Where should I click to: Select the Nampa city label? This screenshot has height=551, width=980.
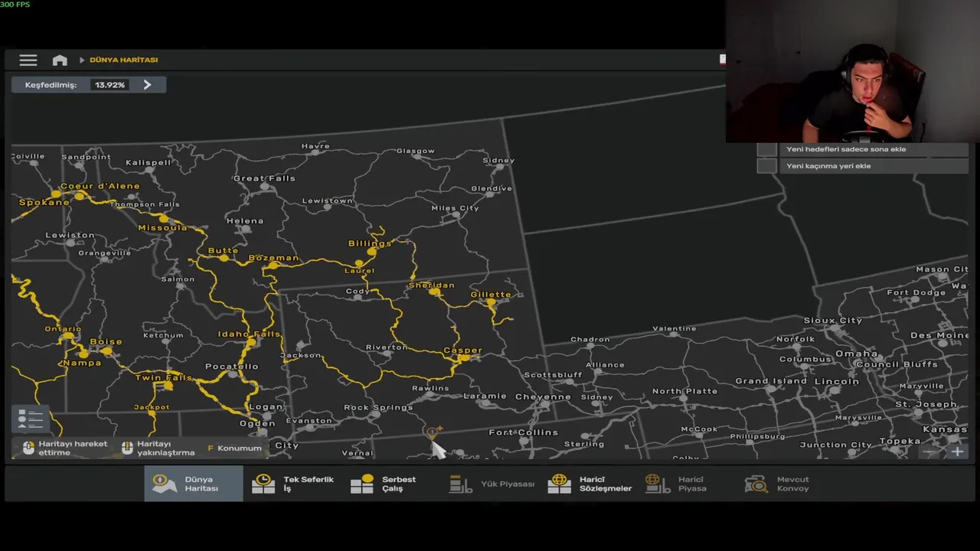click(x=83, y=363)
